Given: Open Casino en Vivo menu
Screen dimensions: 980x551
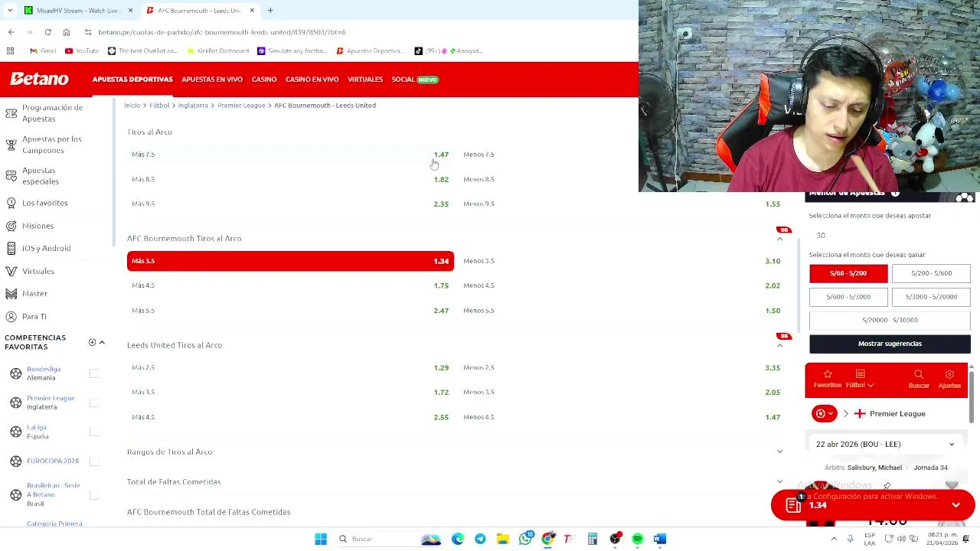Looking at the screenshot, I should [312, 80].
